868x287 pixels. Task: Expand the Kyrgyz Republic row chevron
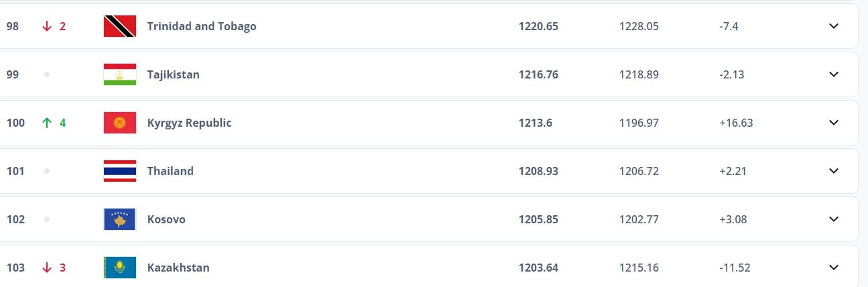click(834, 123)
